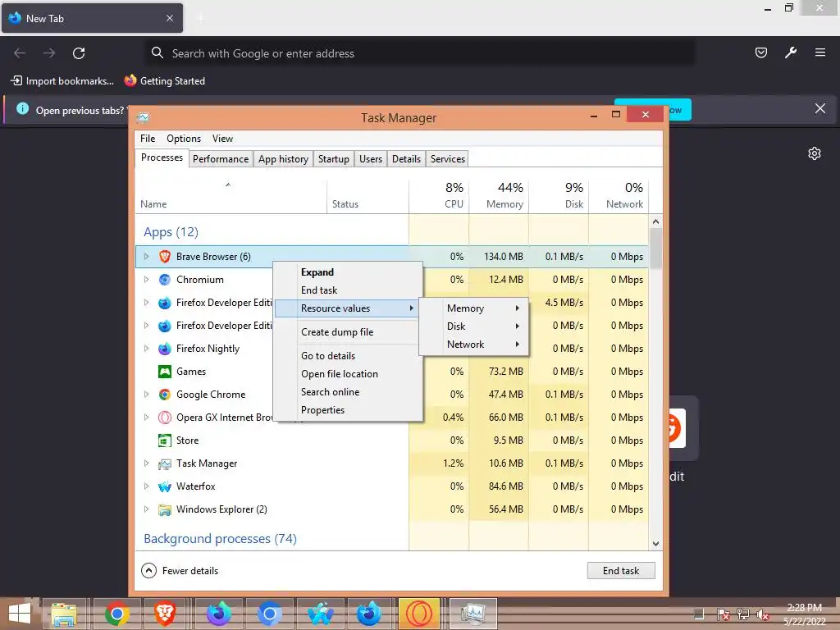The height and width of the screenshot is (630, 840).
Task: Sort processes by the CPU column header
Action: pyautogui.click(x=440, y=196)
